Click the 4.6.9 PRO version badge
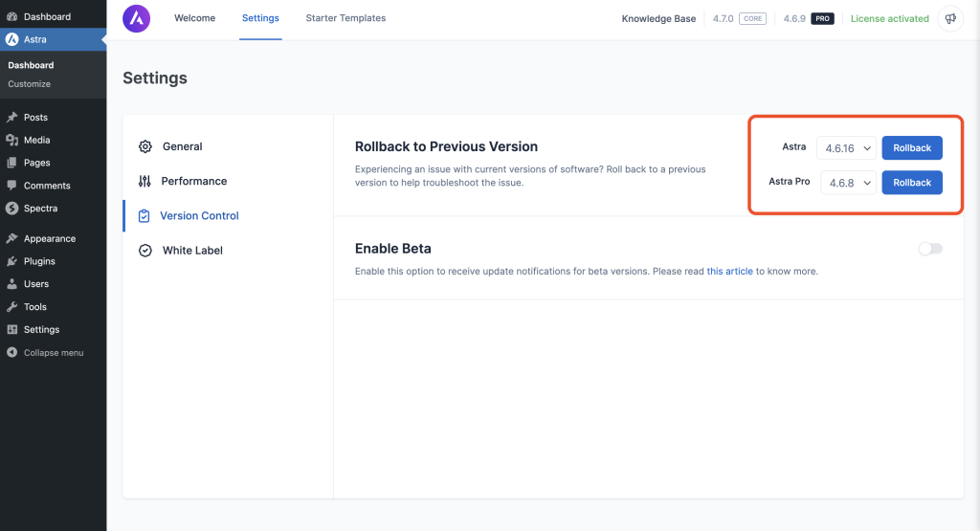The width and height of the screenshot is (980, 531). (809, 19)
